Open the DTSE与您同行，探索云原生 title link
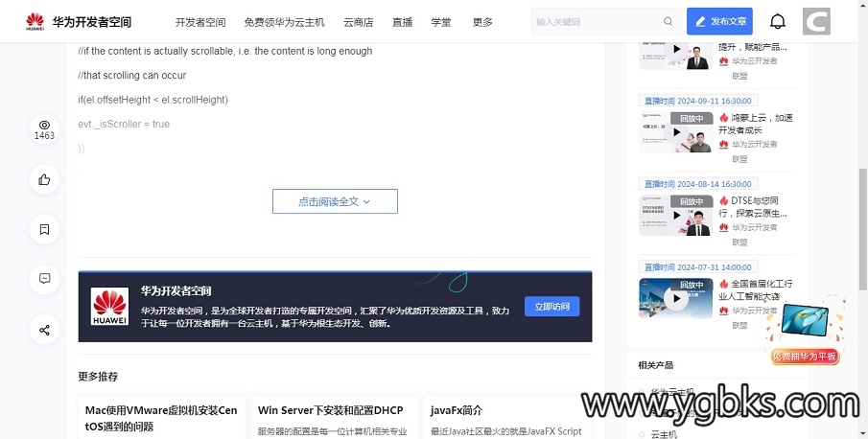The image size is (868, 439). (753, 207)
